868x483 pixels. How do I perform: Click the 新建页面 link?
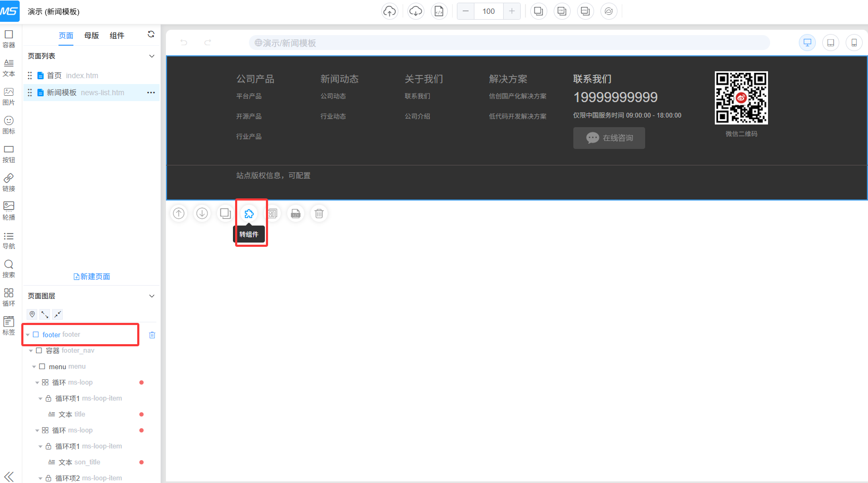(91, 277)
